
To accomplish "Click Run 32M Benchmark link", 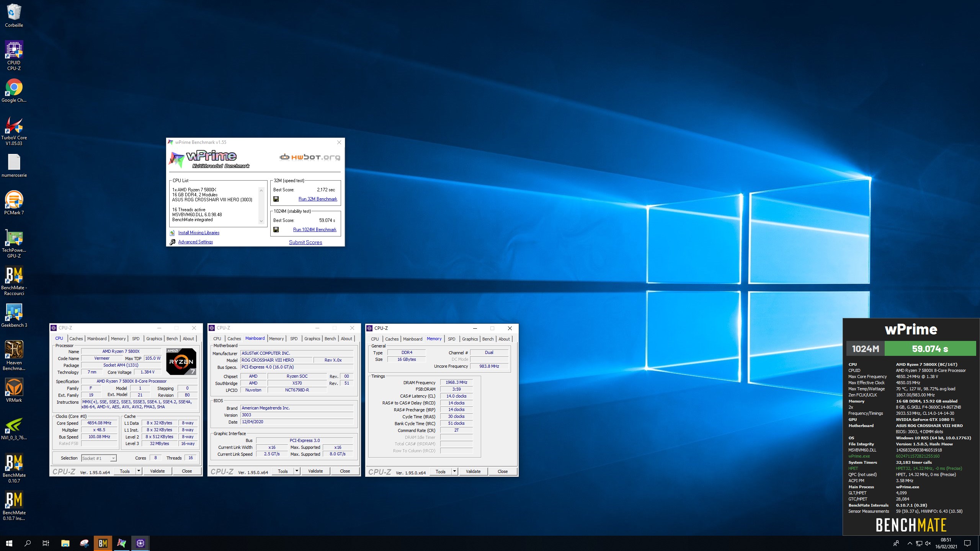I will (318, 199).
